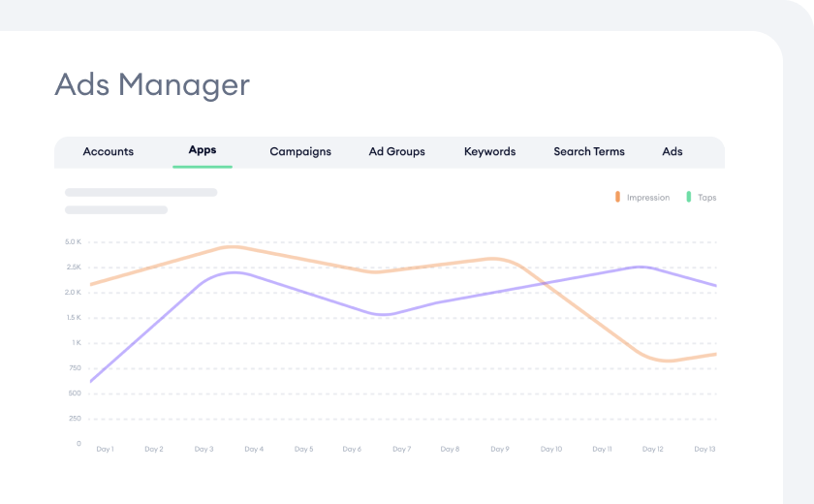Click the Day 3 axis label
The height and width of the screenshot is (504, 814).
203,449
